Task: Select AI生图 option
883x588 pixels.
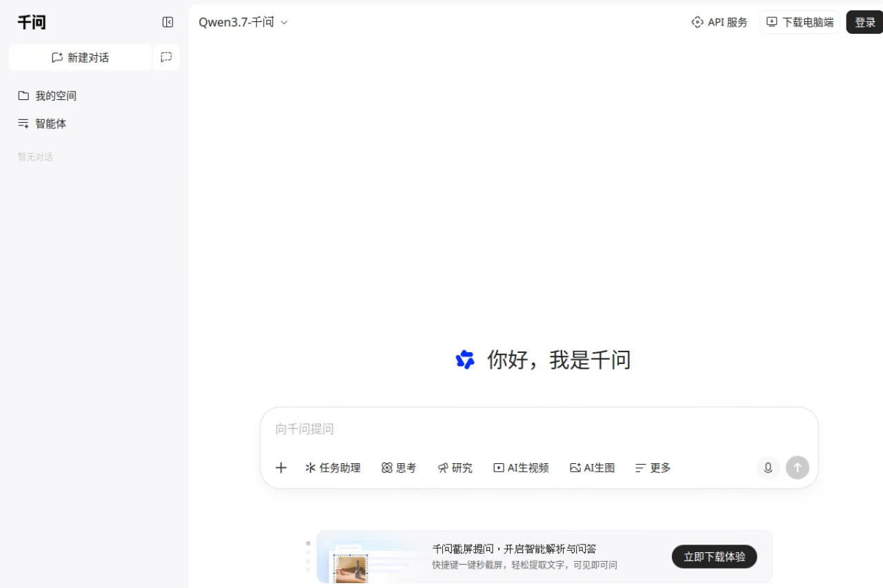Action: (x=592, y=468)
